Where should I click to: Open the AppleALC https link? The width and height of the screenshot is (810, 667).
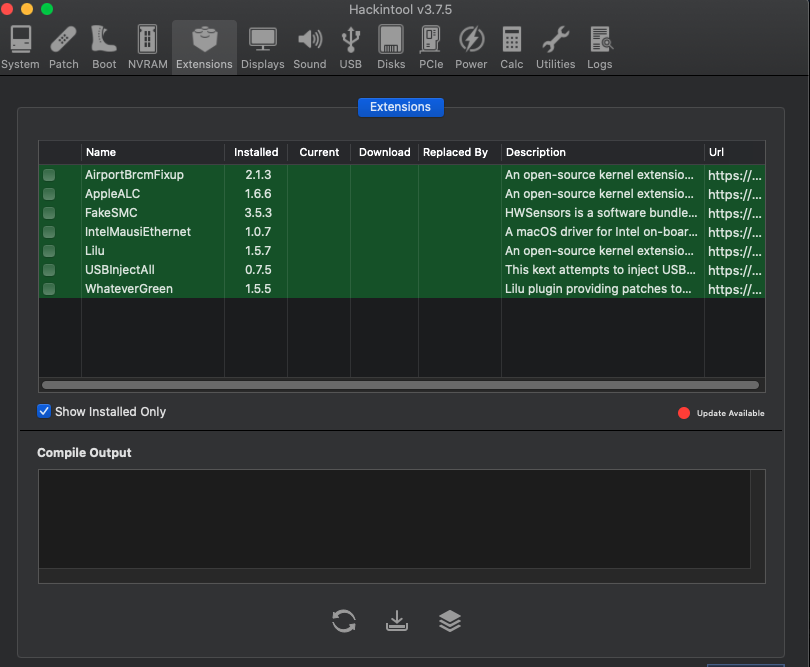(x=735, y=194)
